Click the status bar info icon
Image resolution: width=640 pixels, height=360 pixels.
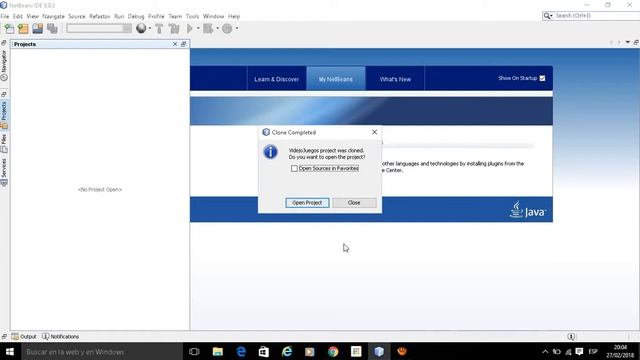[571, 336]
